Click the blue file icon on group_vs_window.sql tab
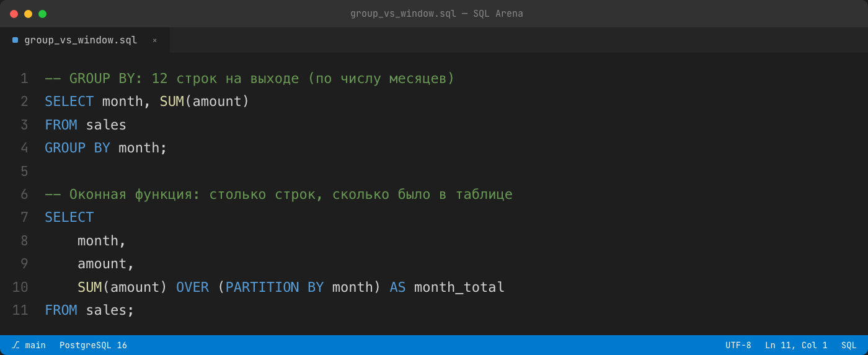 15,40
